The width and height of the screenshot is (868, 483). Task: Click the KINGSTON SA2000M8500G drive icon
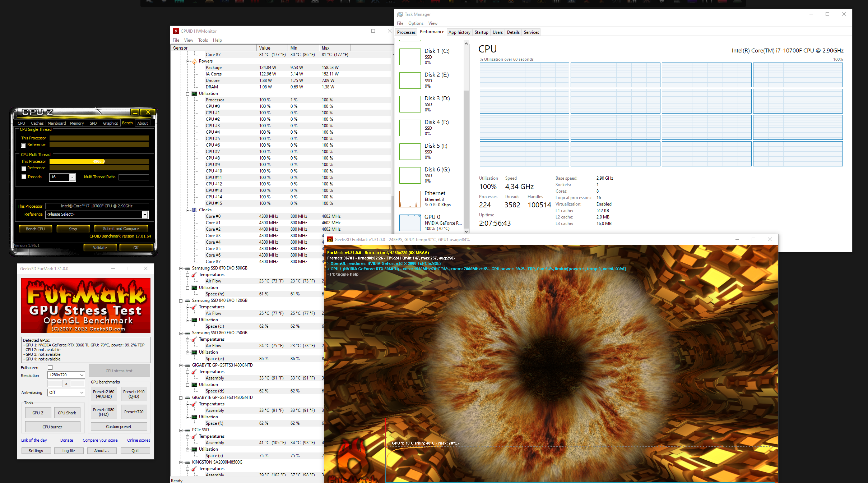187,462
